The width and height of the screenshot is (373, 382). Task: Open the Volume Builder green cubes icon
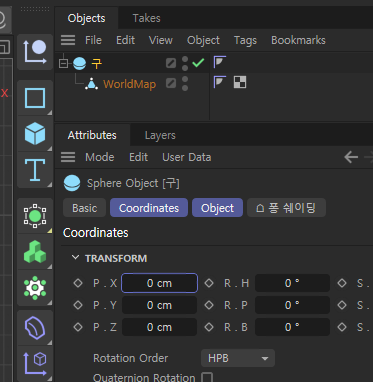tap(35, 252)
